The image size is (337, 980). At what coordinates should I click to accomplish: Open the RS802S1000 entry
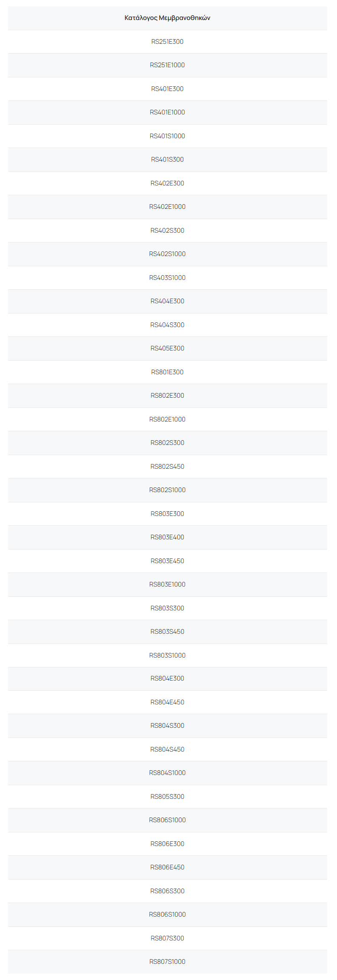click(x=167, y=490)
